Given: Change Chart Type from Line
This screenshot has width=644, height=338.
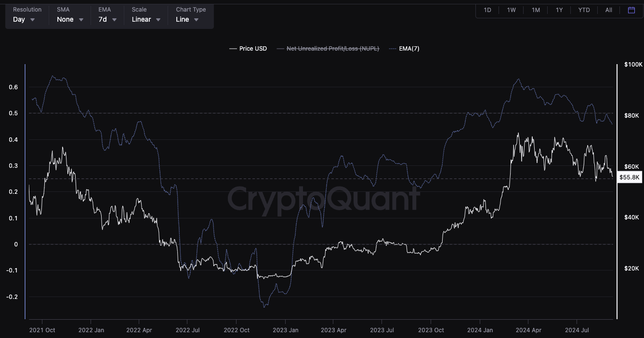Looking at the screenshot, I should [x=187, y=19].
